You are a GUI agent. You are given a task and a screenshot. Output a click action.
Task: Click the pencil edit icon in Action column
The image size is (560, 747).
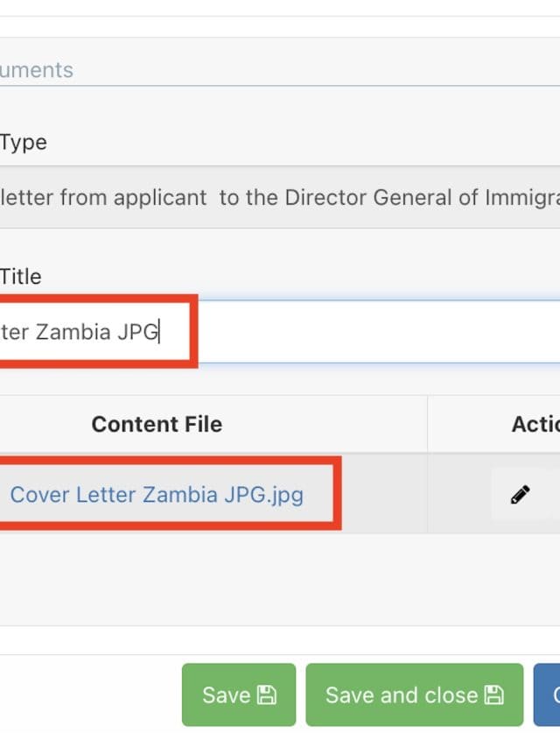(520, 495)
